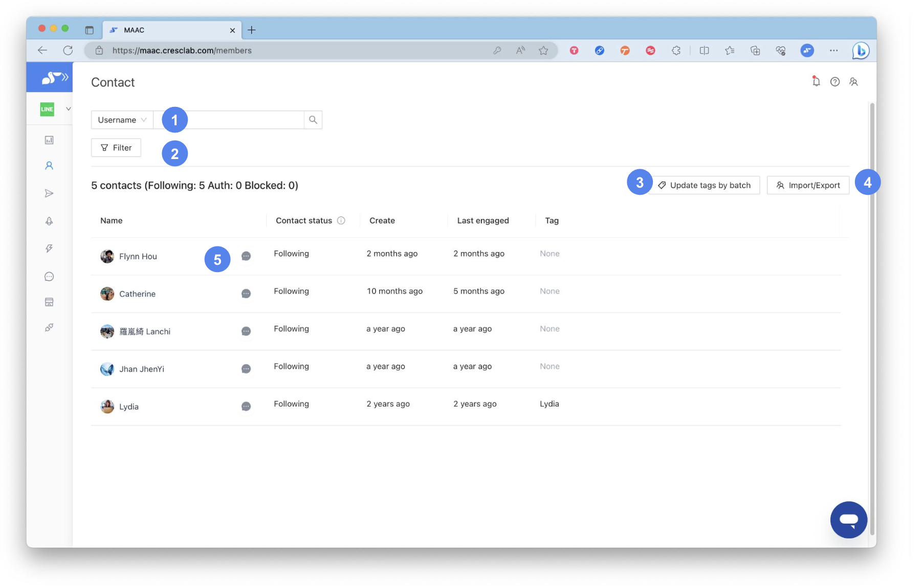The width and height of the screenshot is (924, 586).
Task: Click the paper plane broadcast icon in sidebar
Action: click(49, 193)
